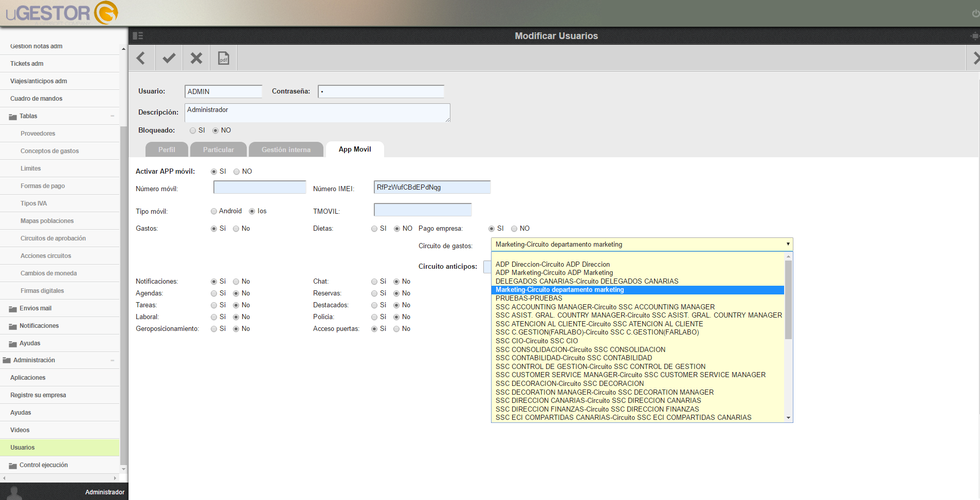Choose SSC CIO-Circuito SSC CIO option
The height and width of the screenshot is (500, 980).
[x=638, y=341]
